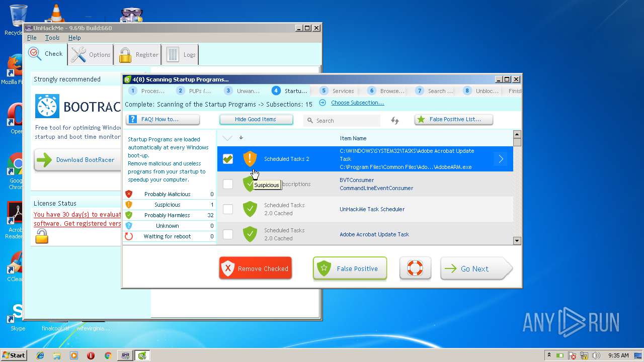Image resolution: width=644 pixels, height=362 pixels.
Task: Mark item as False Positive
Action: [x=350, y=268]
